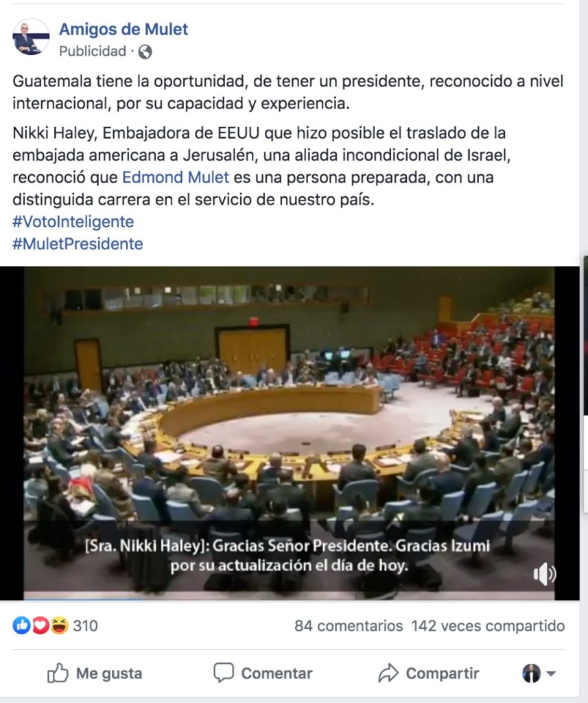This screenshot has height=703, width=588.
Task: Open the #VotoInteligente hashtag
Action: click(73, 222)
